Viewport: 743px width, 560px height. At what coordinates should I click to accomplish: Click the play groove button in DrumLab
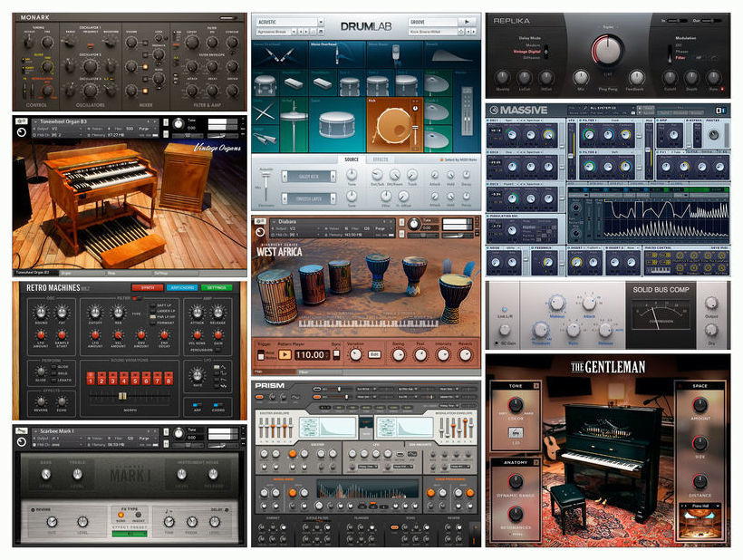point(467,22)
